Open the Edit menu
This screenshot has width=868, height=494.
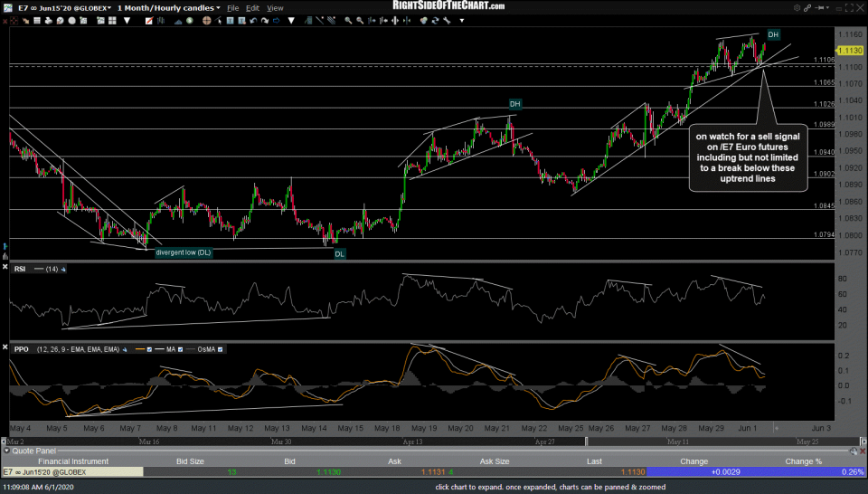click(254, 8)
